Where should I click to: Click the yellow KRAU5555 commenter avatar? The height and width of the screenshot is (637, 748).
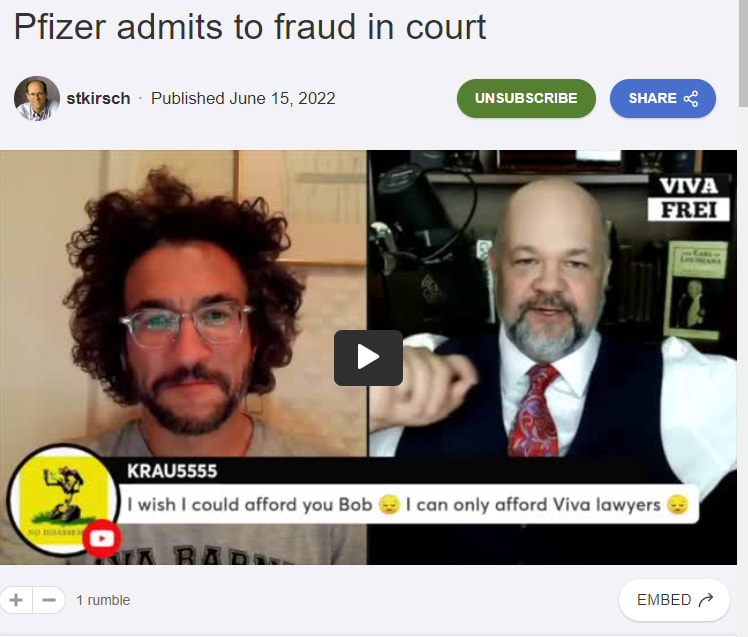tap(60, 500)
